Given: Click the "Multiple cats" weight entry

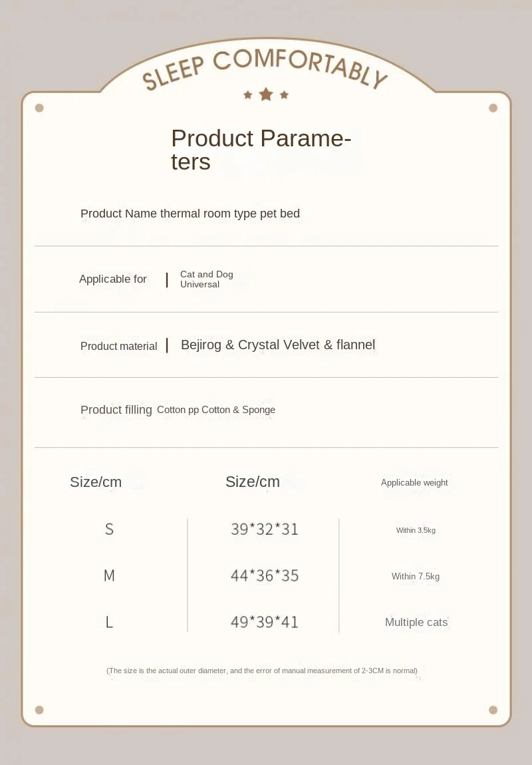Looking at the screenshot, I should click(x=416, y=623).
